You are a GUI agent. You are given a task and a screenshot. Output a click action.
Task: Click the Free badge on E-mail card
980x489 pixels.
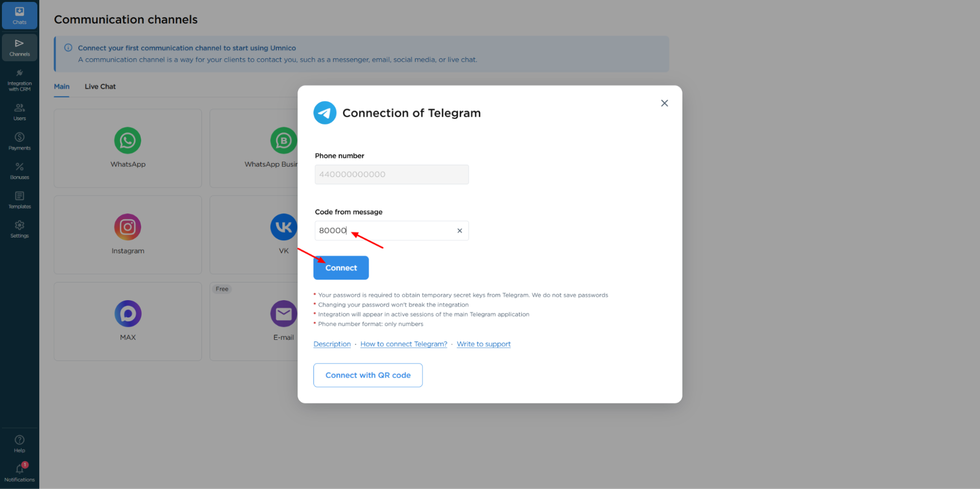pos(222,289)
